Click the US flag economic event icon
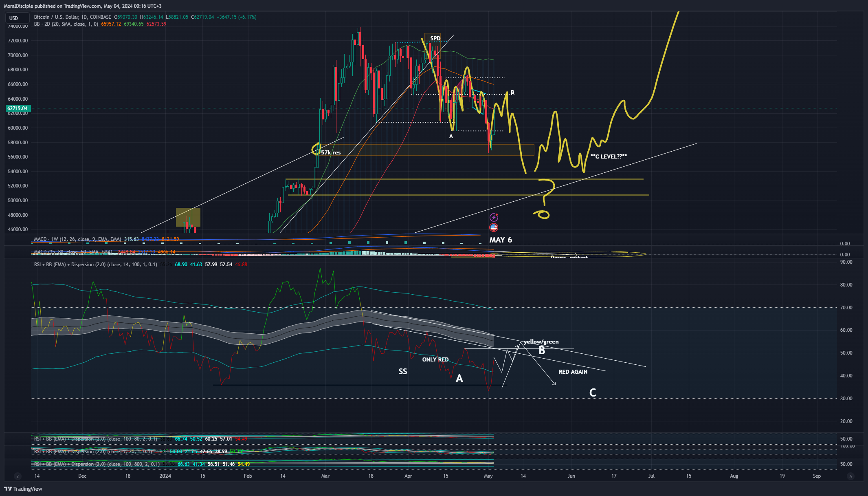This screenshot has width=868, height=496. (494, 227)
